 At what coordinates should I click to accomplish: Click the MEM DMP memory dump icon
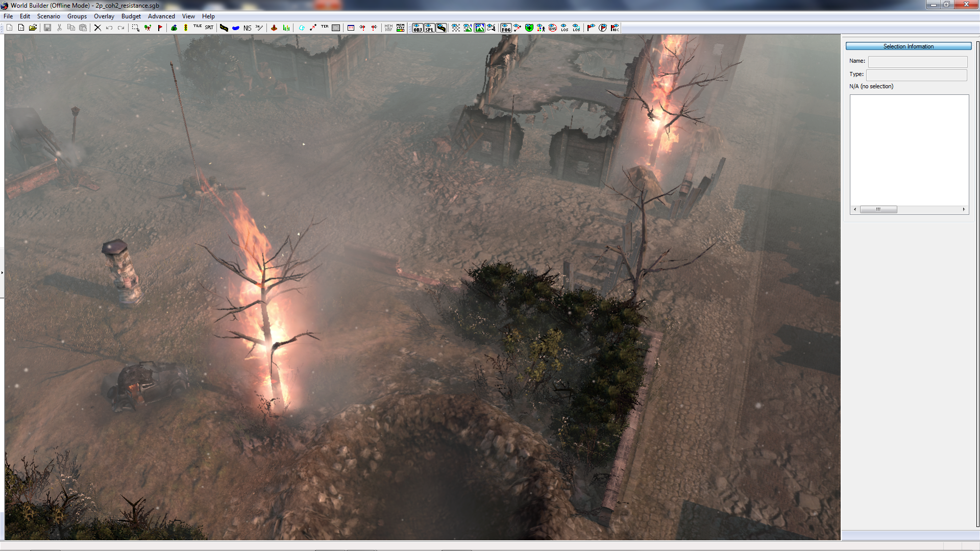click(x=388, y=28)
